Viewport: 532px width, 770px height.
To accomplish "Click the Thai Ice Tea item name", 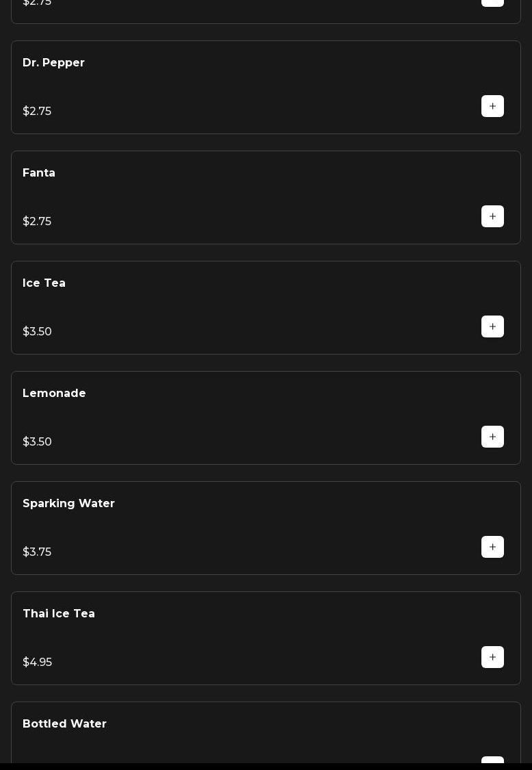I will 59,614.
